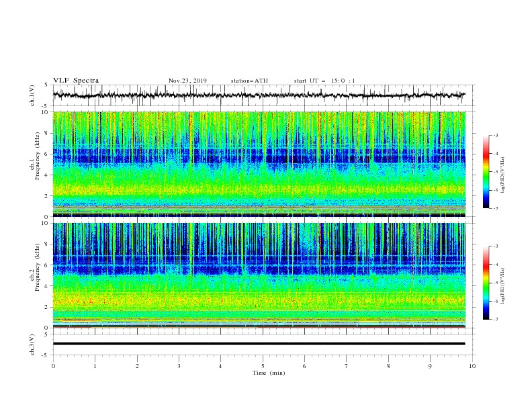Click the "ch.1(V)" waveform axis label
This screenshot has width=532, height=411.
pos(32,95)
